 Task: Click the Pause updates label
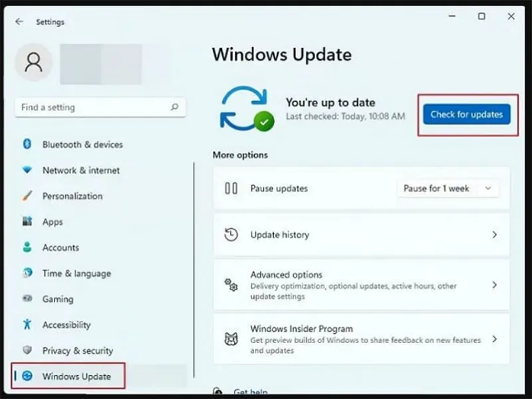coord(279,188)
